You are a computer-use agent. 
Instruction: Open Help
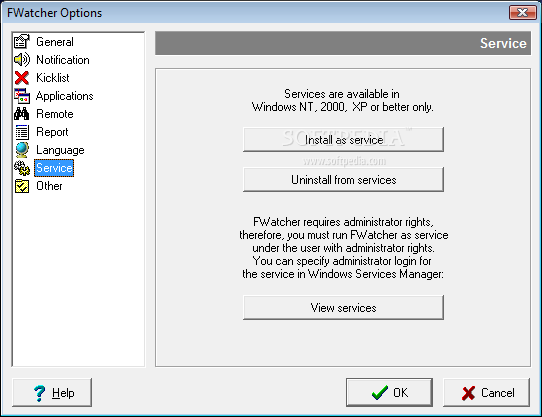coord(52,392)
